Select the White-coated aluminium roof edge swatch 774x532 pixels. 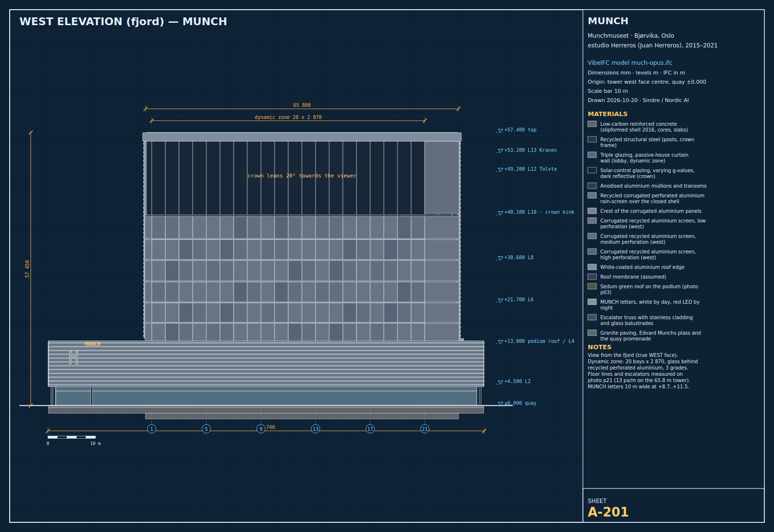[x=592, y=267]
